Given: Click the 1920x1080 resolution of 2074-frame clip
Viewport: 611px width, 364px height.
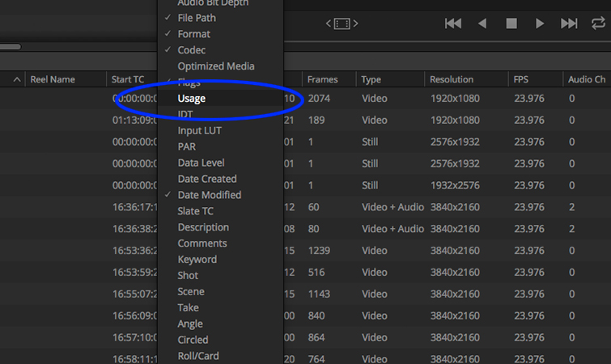Looking at the screenshot, I should click(455, 98).
